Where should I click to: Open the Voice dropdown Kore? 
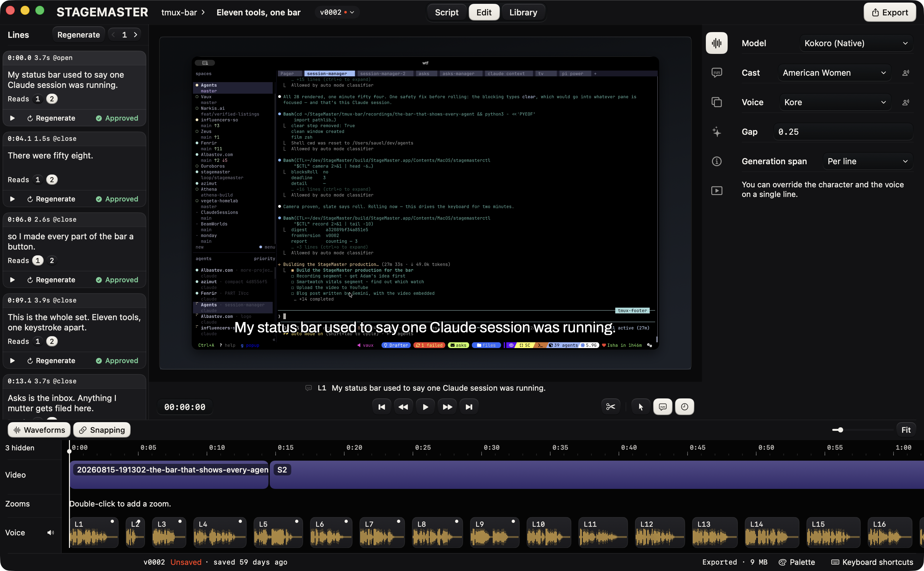tap(835, 102)
